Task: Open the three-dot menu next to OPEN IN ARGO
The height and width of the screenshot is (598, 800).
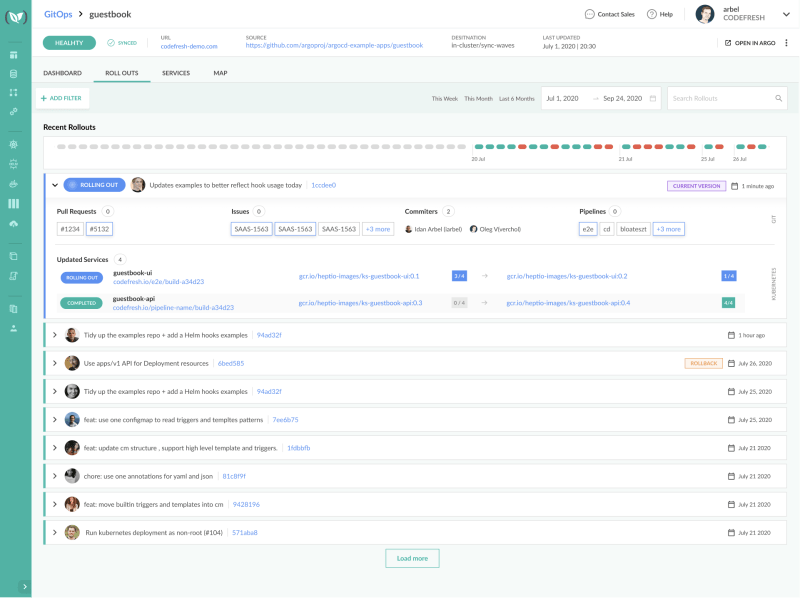Action: coord(786,43)
